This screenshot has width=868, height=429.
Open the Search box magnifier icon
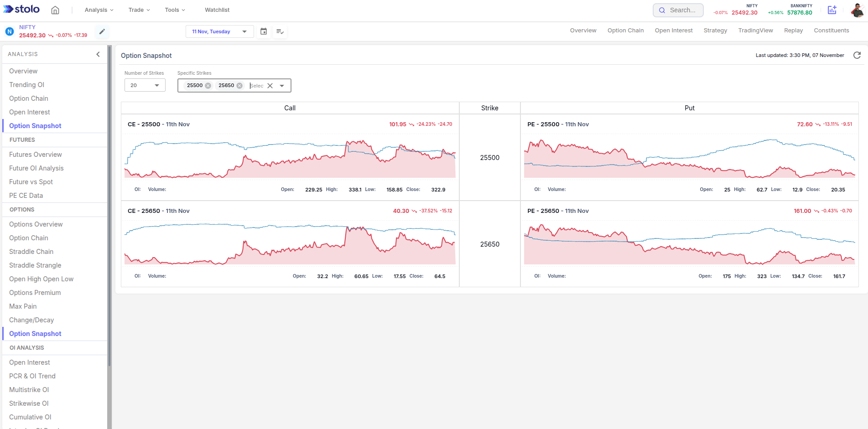[x=662, y=10]
